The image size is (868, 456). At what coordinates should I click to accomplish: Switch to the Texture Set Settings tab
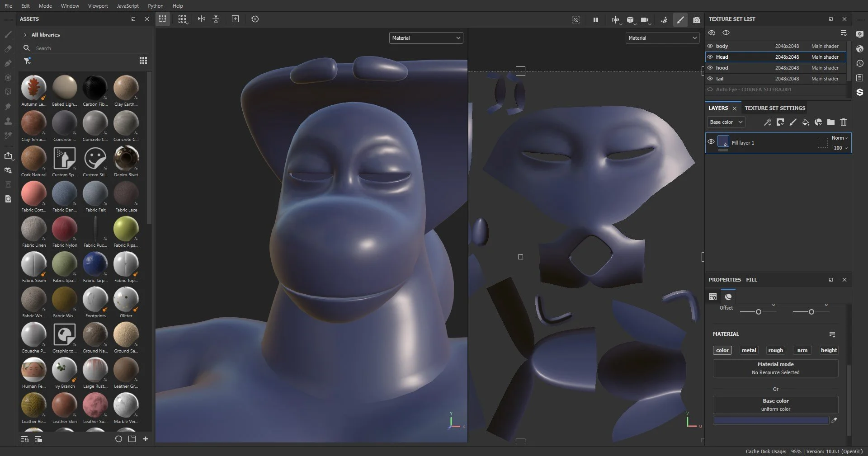tap(775, 108)
